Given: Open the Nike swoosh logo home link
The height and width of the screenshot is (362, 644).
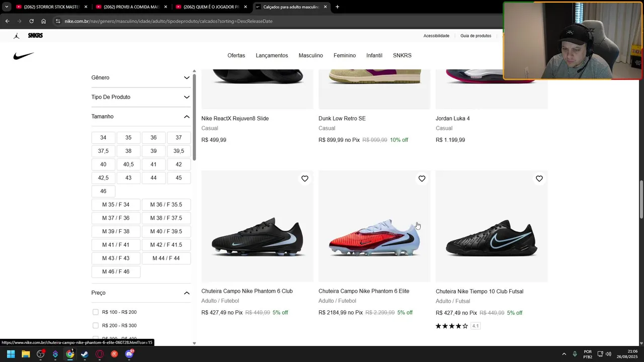Looking at the screenshot, I should pyautogui.click(x=24, y=56).
